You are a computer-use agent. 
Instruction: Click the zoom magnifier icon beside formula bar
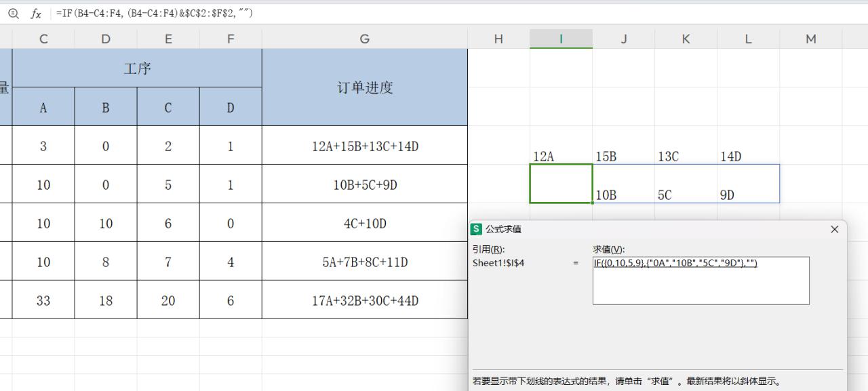(x=13, y=14)
